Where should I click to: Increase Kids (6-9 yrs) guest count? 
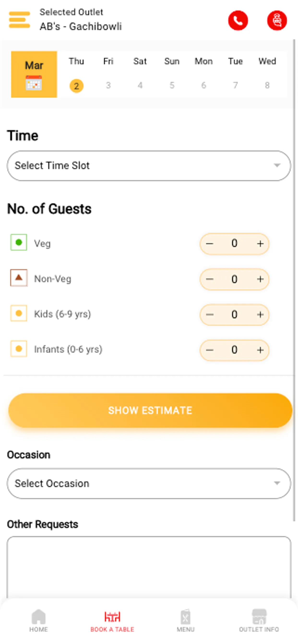260,315
